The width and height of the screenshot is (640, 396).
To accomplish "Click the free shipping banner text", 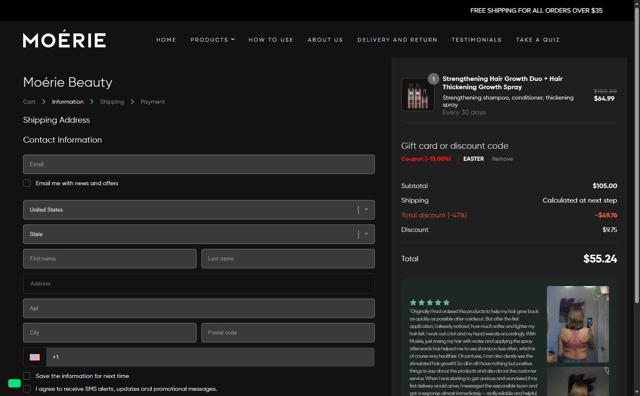I will pos(536,11).
